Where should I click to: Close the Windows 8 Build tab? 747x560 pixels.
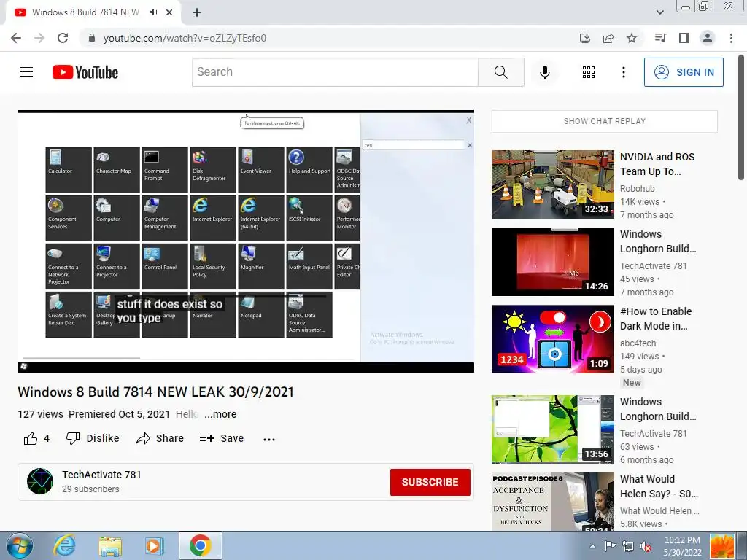pos(169,12)
